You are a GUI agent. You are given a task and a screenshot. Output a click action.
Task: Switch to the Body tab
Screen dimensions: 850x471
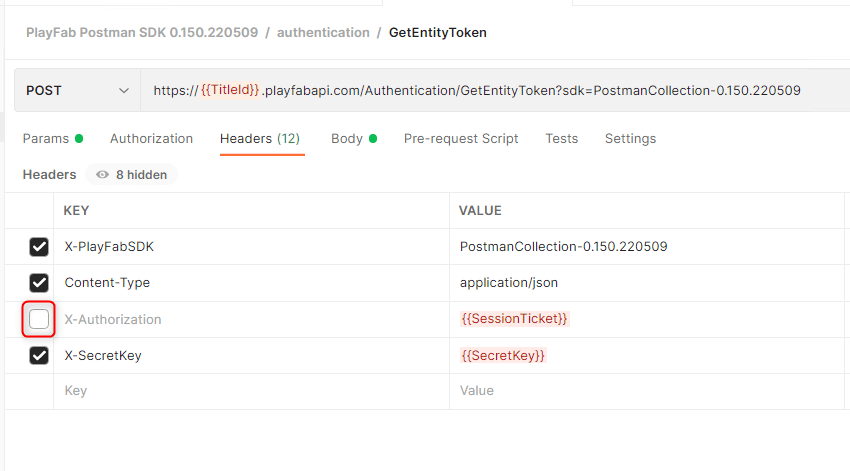354,139
